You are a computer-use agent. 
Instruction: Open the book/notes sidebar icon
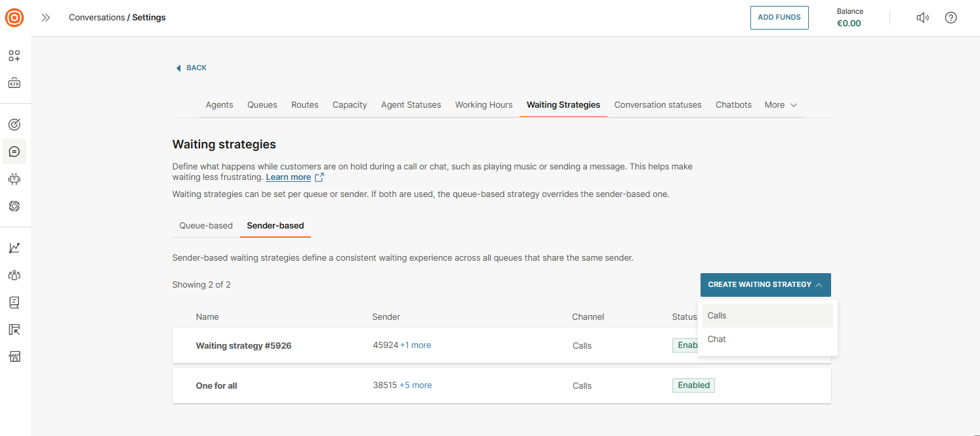coord(14,303)
